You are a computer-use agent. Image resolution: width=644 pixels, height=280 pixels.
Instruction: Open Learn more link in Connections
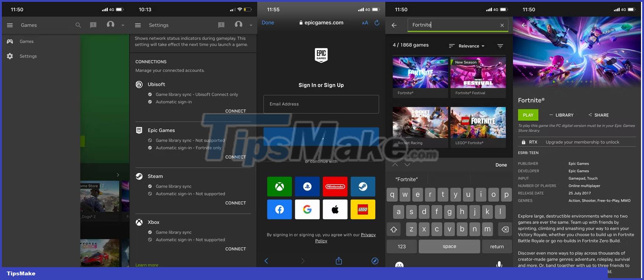(x=147, y=265)
